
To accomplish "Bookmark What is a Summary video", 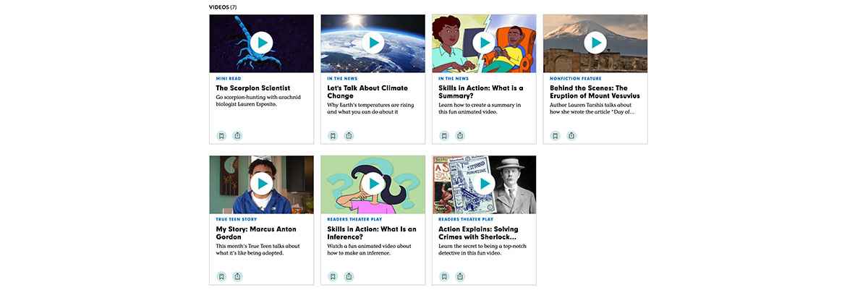I will click(444, 136).
